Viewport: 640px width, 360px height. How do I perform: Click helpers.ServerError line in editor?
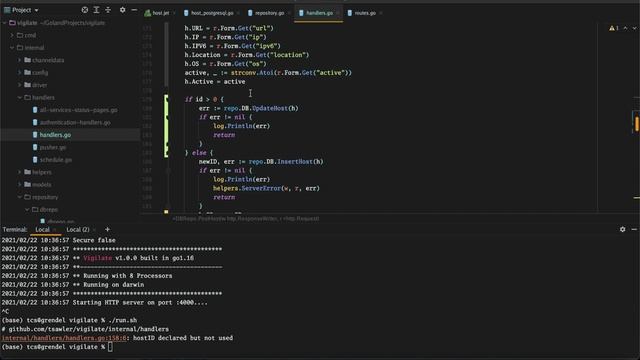(x=266, y=188)
